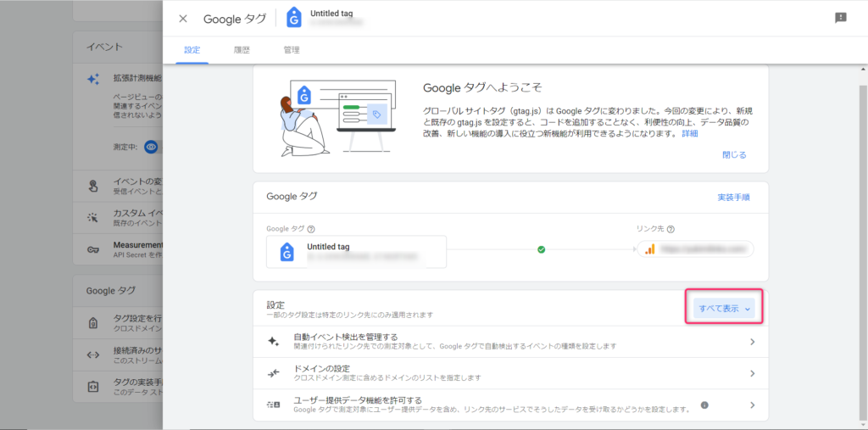
Task: Expand chevron on ドメインの設定 row
Action: (x=753, y=373)
